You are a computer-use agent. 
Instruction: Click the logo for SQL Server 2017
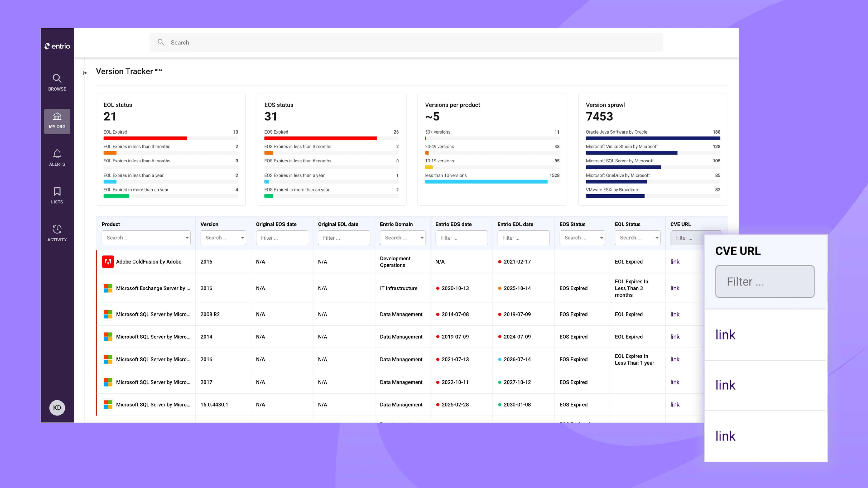coord(108,382)
